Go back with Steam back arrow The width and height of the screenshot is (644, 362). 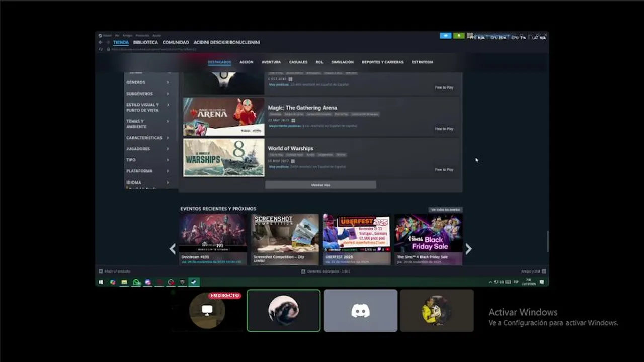(x=100, y=42)
